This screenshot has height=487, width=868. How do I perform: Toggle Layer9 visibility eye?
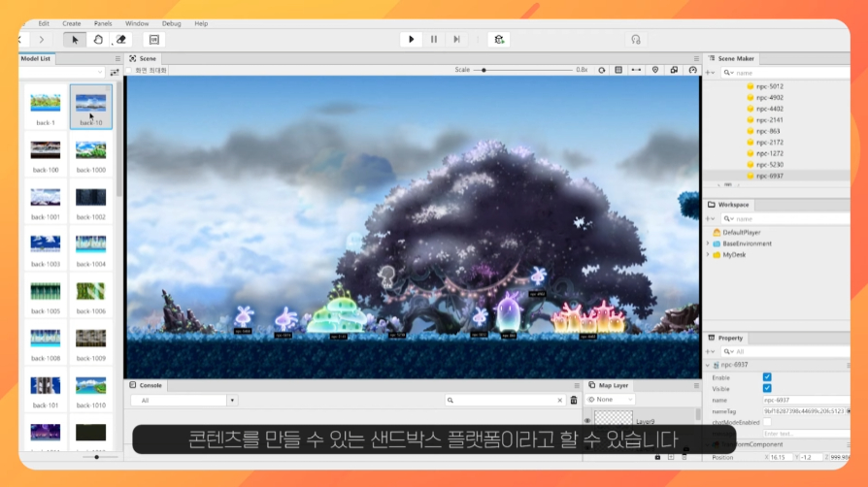(x=587, y=421)
